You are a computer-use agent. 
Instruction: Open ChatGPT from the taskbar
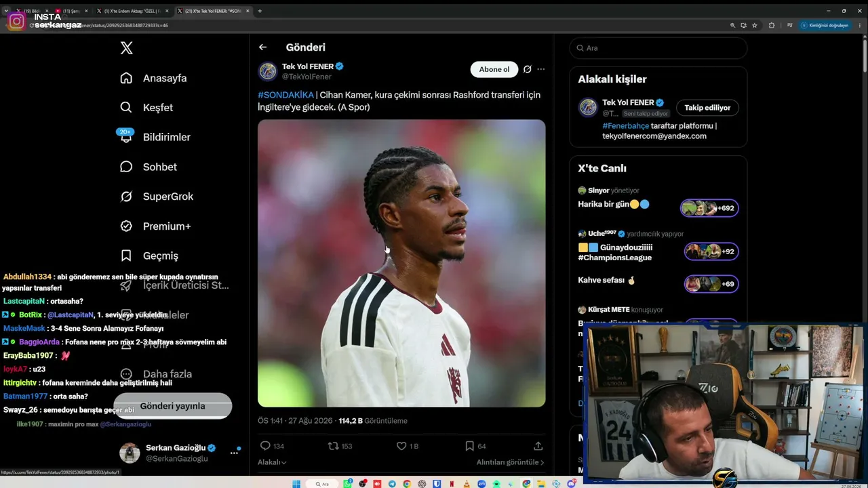point(422,484)
